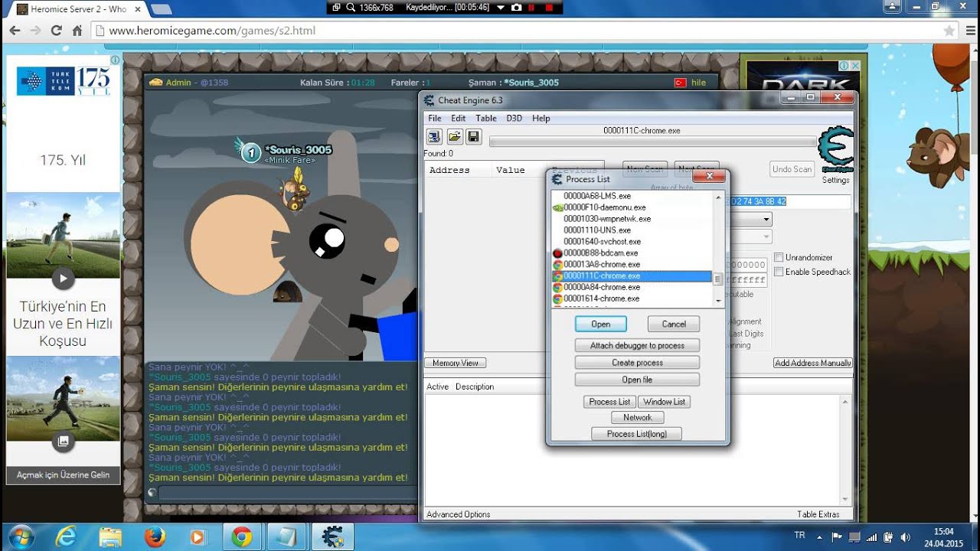Open the media player taskbar icon
This screenshot has height=551, width=980.
[198, 537]
